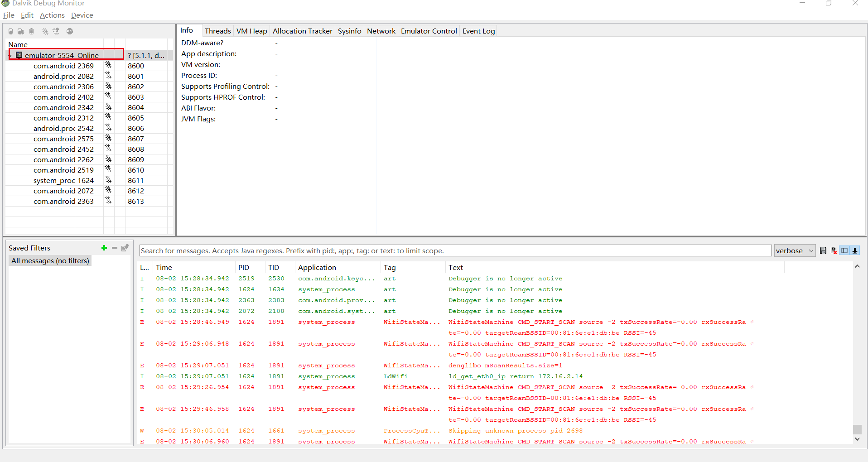Click thread-update icon in system_proc 1624 row
The width and height of the screenshot is (868, 462).
tap(108, 179)
